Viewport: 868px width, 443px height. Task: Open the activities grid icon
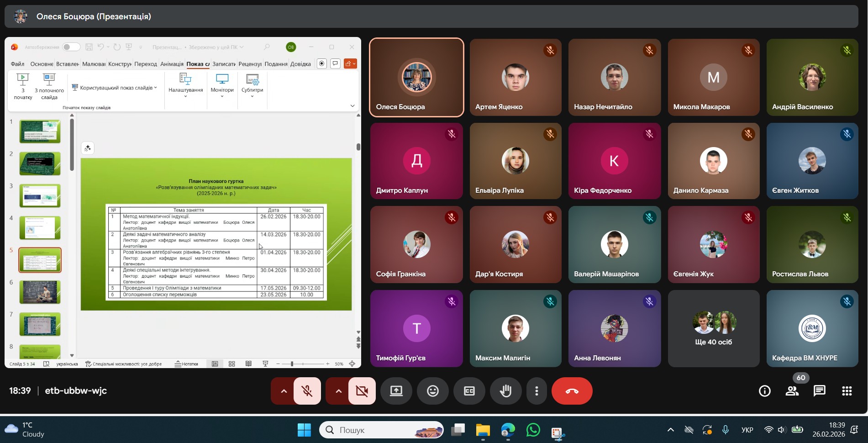point(847,391)
